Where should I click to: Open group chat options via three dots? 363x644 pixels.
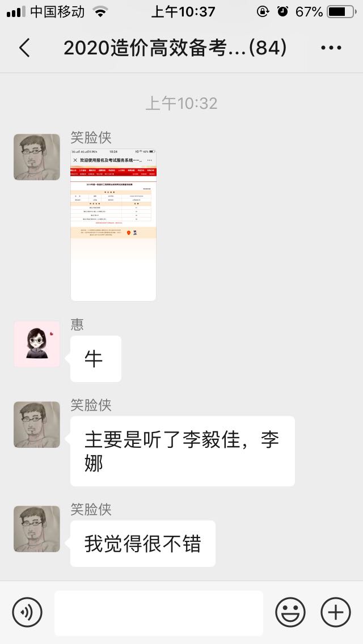[331, 48]
